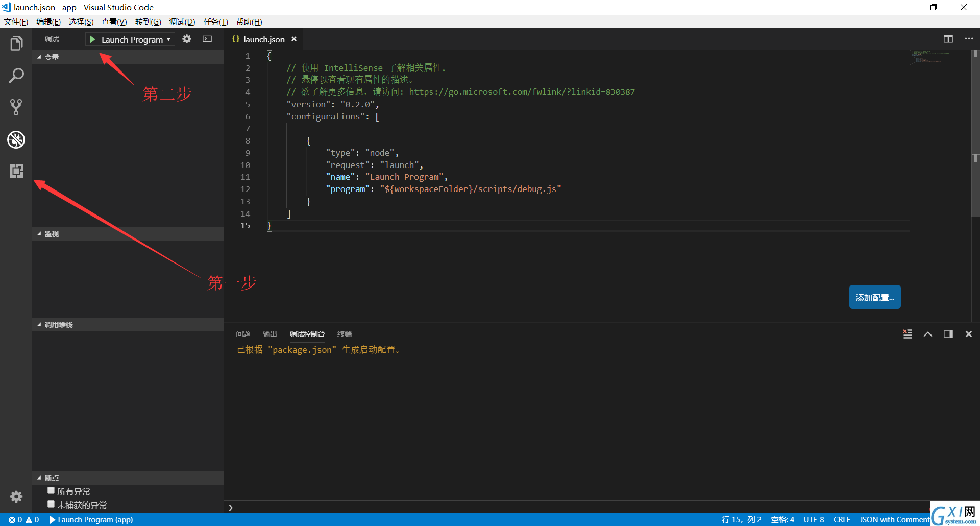Close the bottom panel
The width and height of the screenshot is (980, 526).
pyautogui.click(x=969, y=334)
